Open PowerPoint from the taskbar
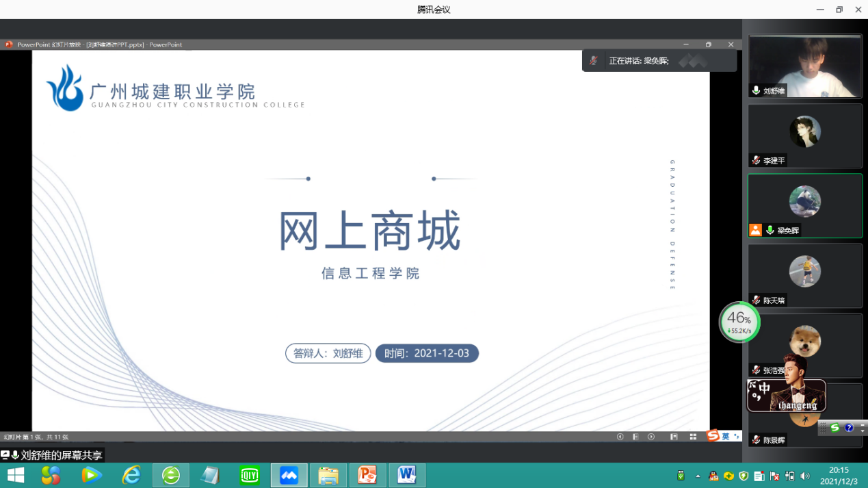 pyautogui.click(x=368, y=475)
